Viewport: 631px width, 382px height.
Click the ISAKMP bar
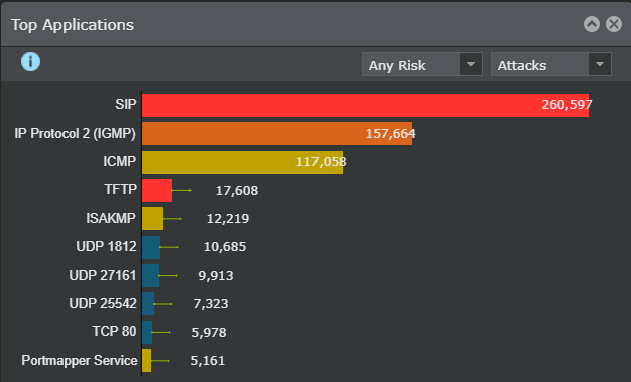pos(153,219)
